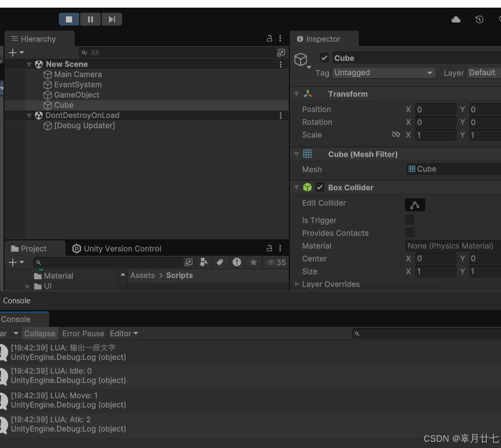
Task: Click the Console search field
Action: tap(429, 333)
